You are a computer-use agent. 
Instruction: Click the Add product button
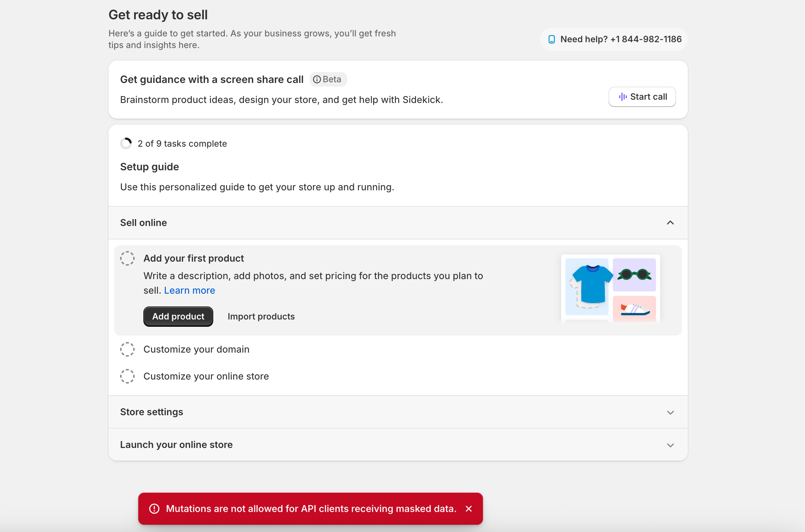click(x=178, y=317)
